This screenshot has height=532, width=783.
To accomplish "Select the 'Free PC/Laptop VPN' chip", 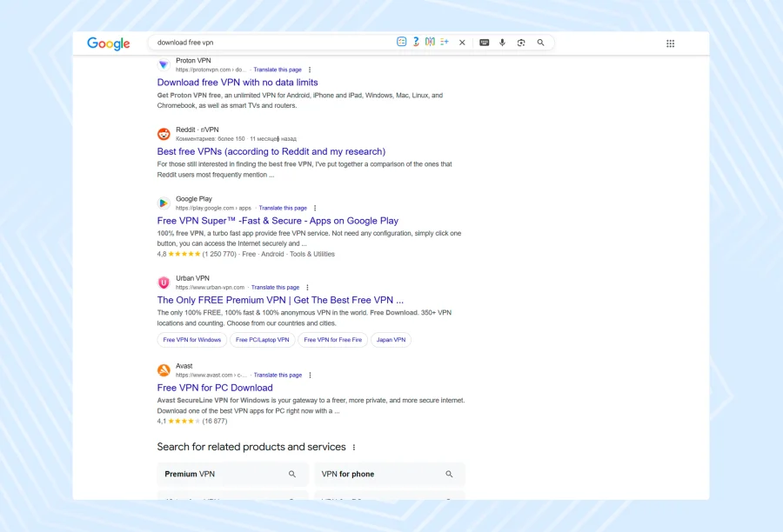I will tap(262, 340).
